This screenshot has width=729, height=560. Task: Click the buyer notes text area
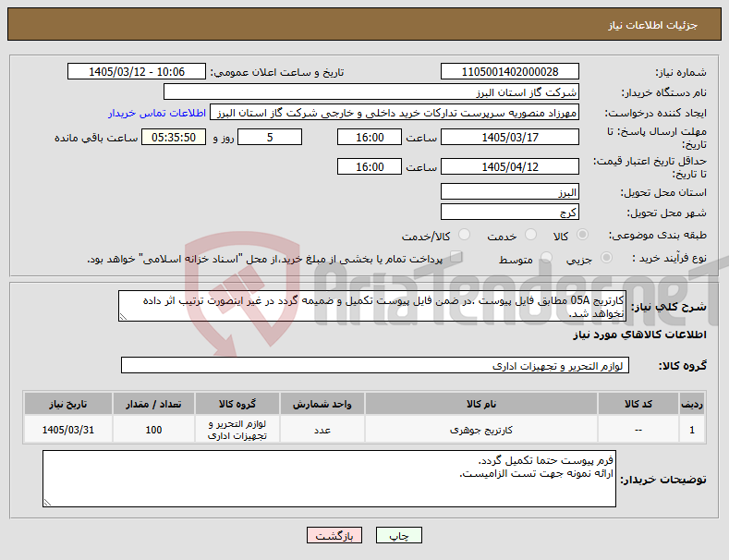(x=329, y=479)
